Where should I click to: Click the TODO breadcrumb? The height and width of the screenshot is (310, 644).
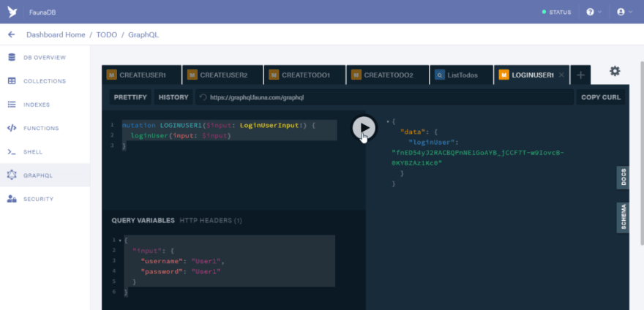point(107,35)
